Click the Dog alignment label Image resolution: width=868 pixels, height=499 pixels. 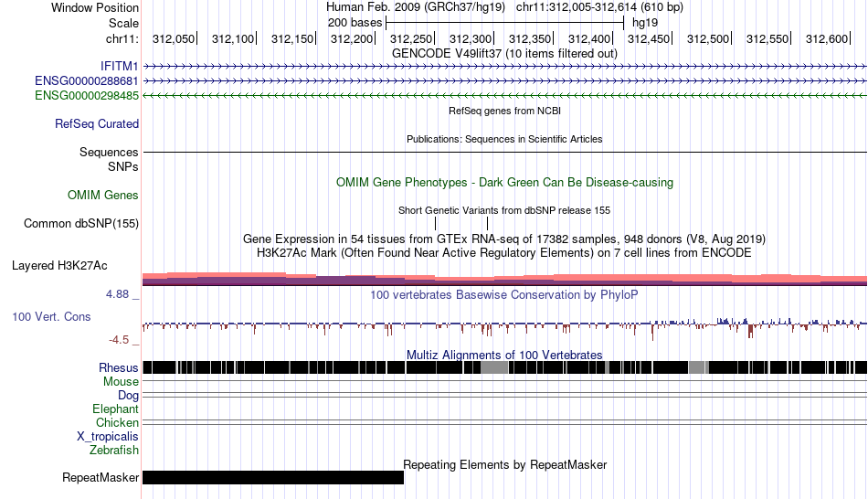(x=128, y=396)
